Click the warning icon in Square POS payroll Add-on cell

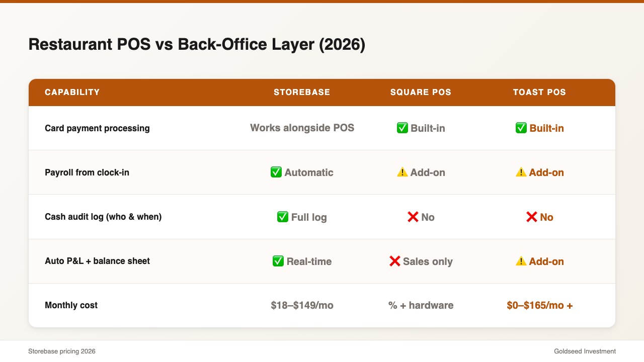(402, 172)
